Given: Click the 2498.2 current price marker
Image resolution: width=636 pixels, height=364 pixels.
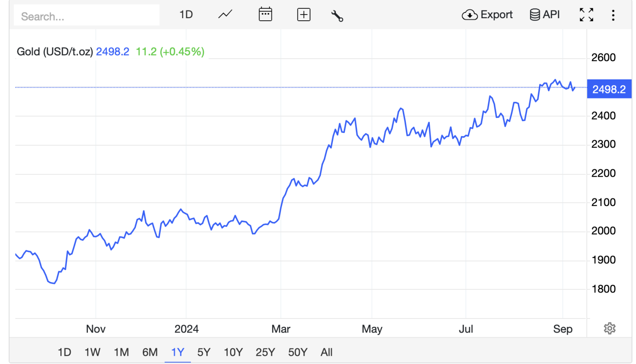Looking at the screenshot, I should point(609,89).
